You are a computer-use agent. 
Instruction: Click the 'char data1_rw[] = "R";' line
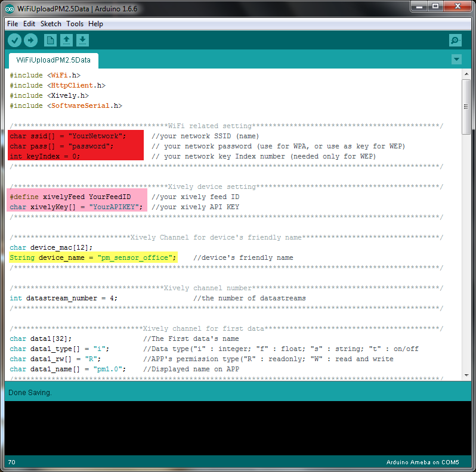click(55, 359)
